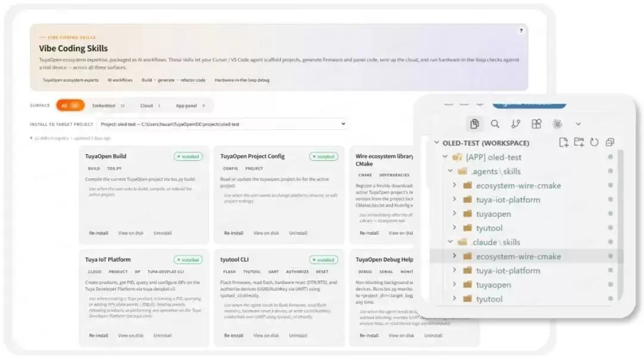644x358 pixels.
Task: Click the explorer panel vertical scrollbar
Action: [620, 225]
